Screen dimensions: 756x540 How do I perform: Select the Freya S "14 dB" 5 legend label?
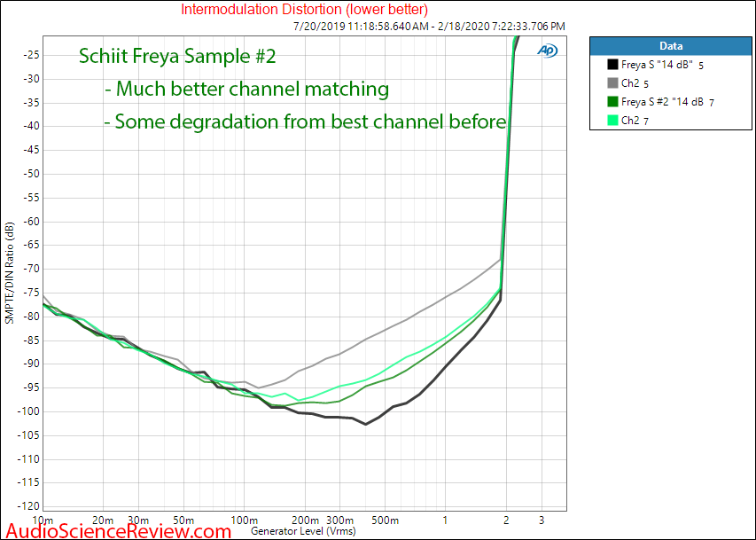(x=662, y=65)
